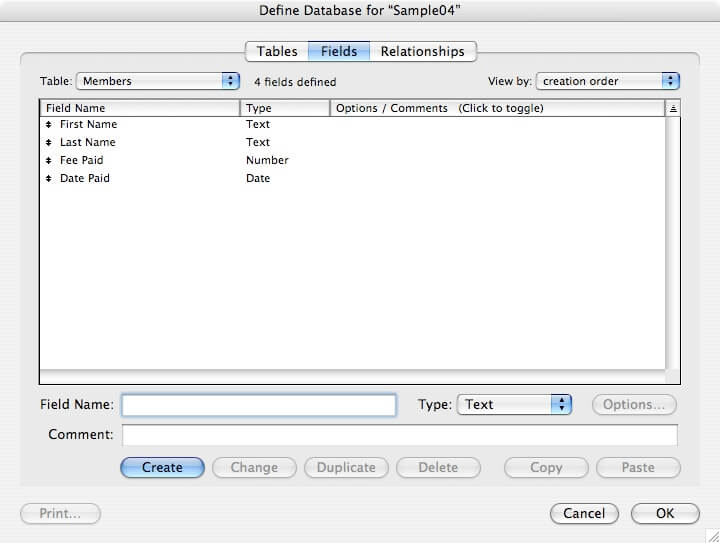This screenshot has height=543, width=720.
Task: Click OK to confirm database definition
Action: (665, 513)
